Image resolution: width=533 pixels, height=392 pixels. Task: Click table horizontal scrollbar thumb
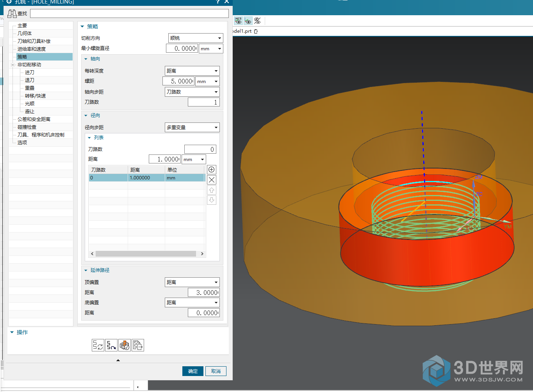tap(146, 254)
